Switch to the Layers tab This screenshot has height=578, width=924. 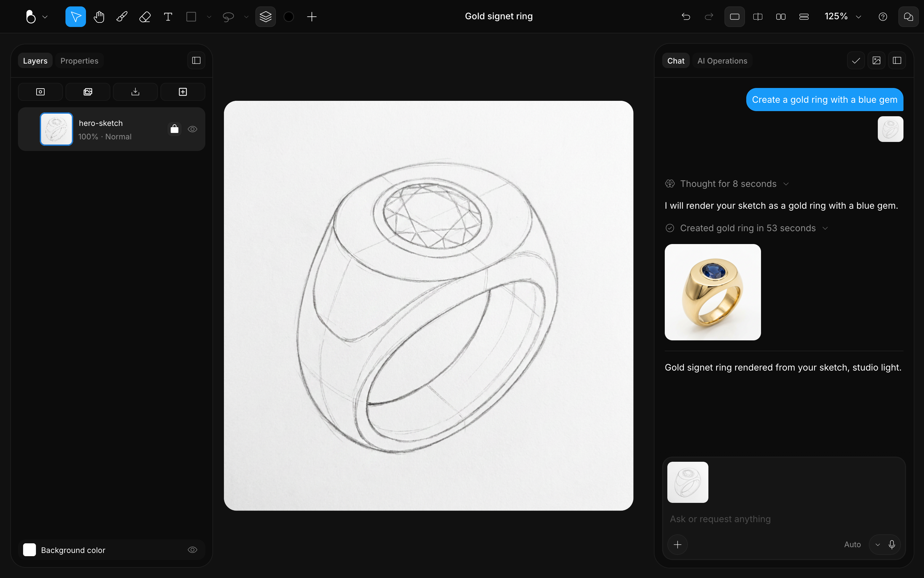(35, 61)
